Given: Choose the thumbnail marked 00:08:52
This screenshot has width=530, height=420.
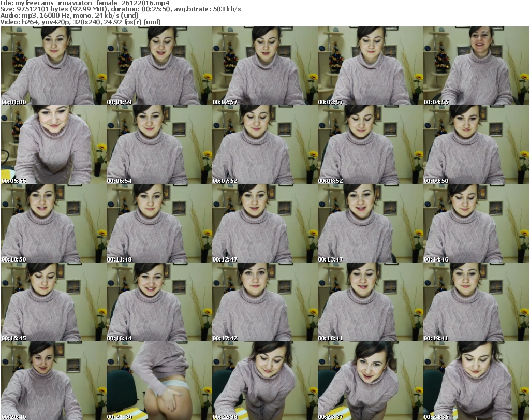Looking at the screenshot, I should tap(370, 144).
